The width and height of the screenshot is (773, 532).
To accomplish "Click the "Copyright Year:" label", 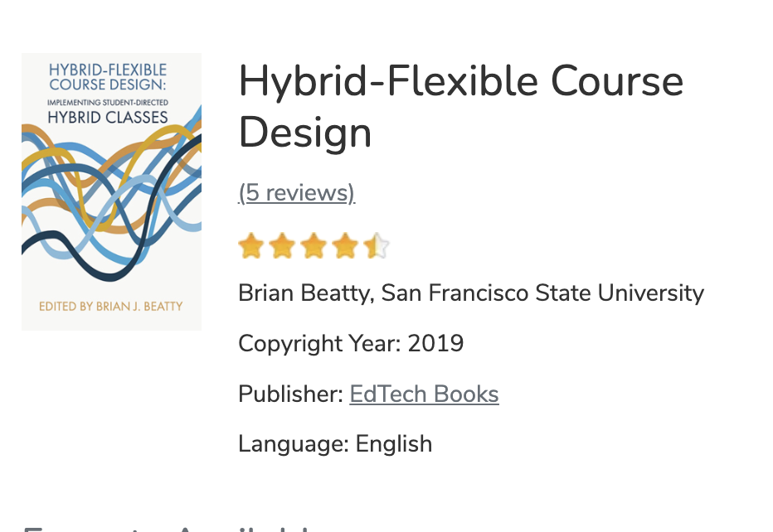I will click(319, 343).
